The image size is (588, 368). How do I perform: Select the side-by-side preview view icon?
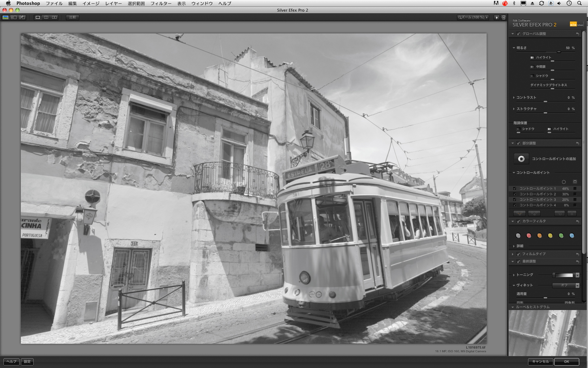click(x=54, y=17)
